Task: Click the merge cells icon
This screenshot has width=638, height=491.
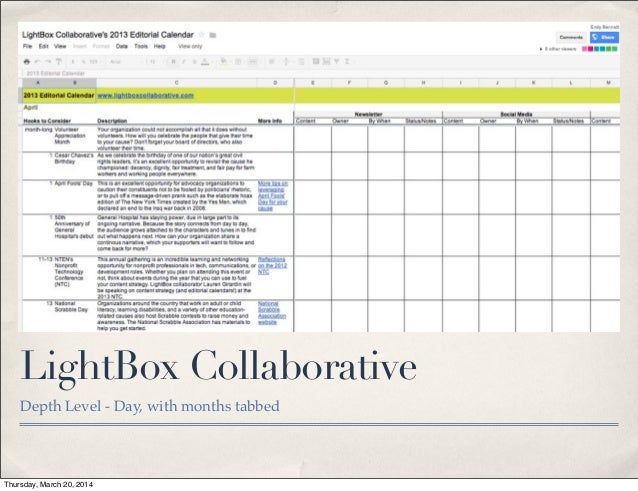Action: point(253,61)
